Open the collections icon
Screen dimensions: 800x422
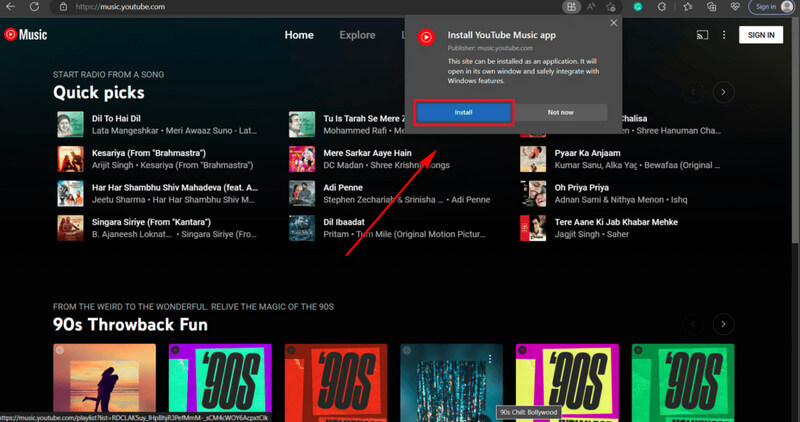click(x=712, y=7)
